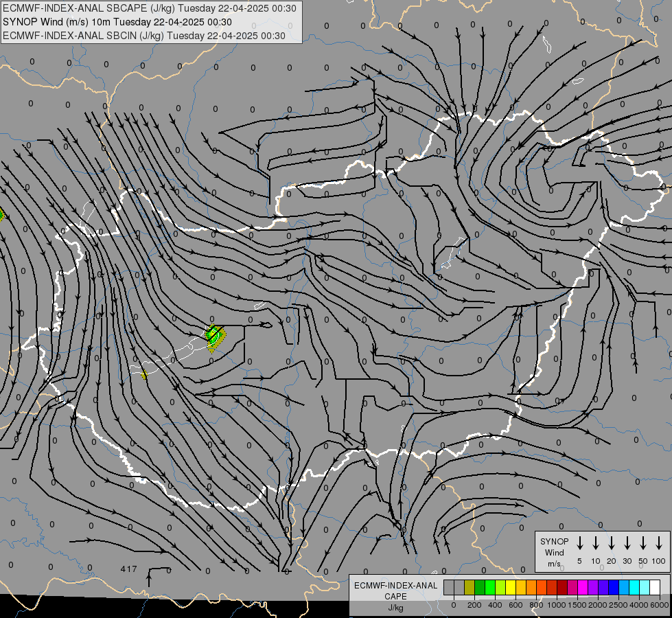This screenshot has height=618, width=672.
Task: Pick the dark red swatch in CAPE scale
Action: tap(563, 588)
